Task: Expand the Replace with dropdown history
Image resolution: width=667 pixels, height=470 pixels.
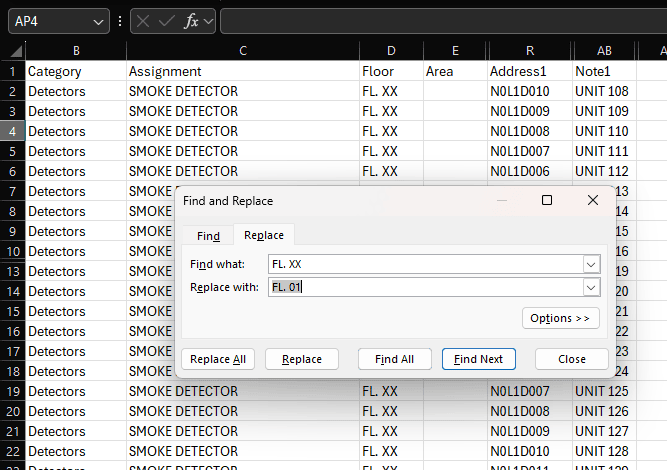Action: [x=591, y=287]
